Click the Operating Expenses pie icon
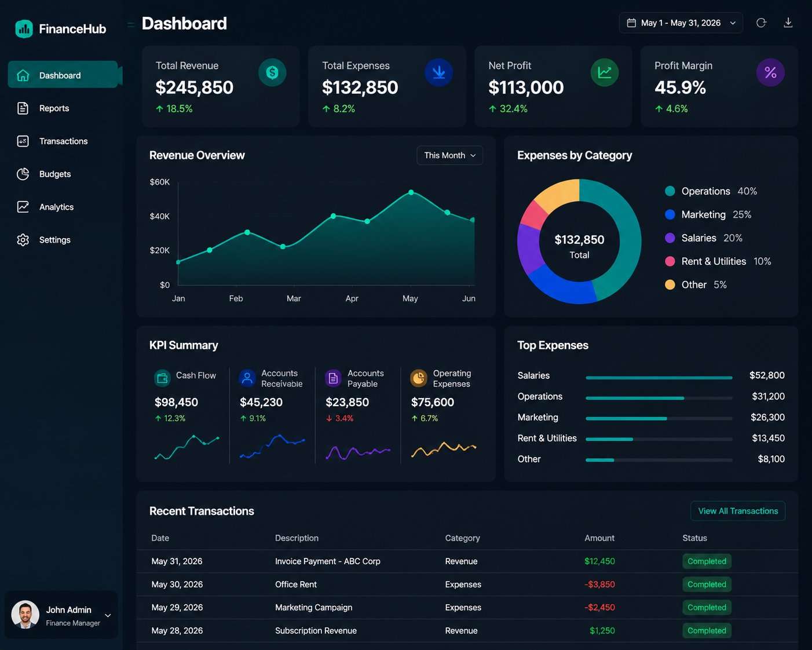Viewport: 812px width, 650px height. coord(419,378)
